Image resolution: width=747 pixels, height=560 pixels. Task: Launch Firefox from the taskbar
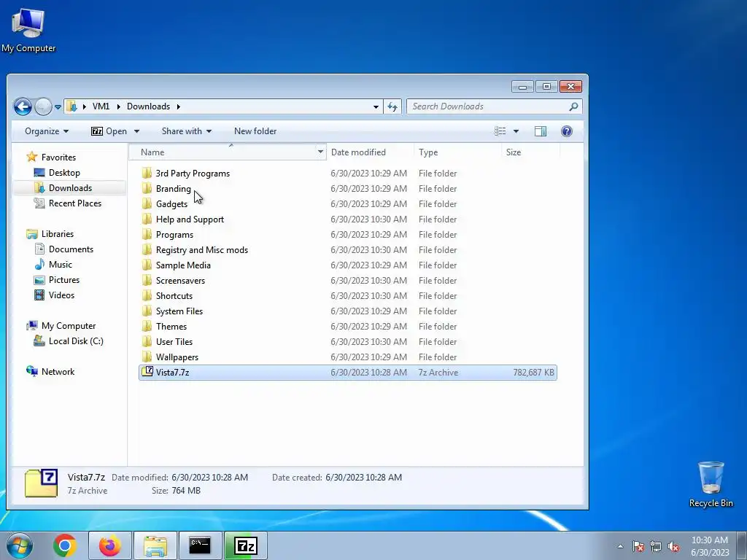coord(109,545)
